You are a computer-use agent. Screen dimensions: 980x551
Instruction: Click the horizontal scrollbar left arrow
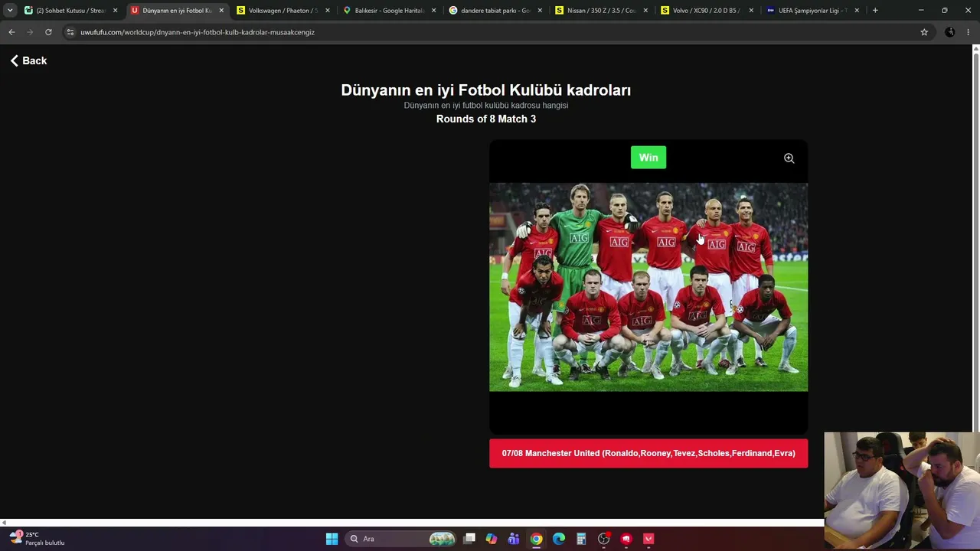(4, 523)
